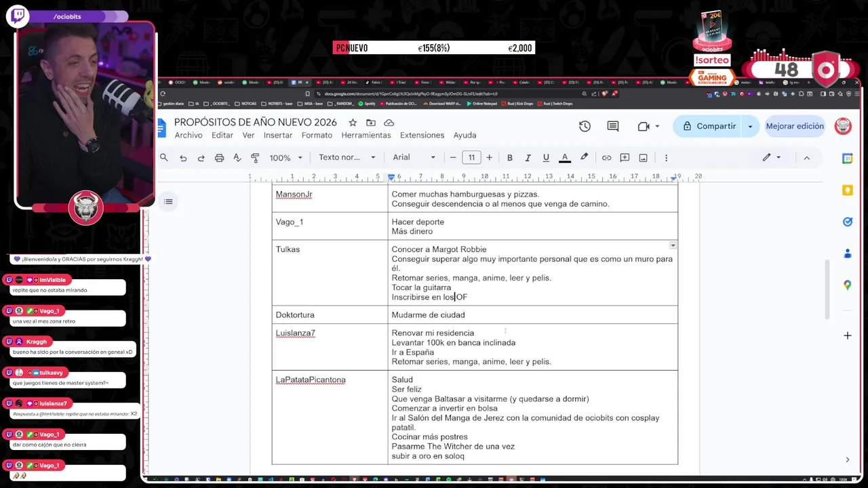Open the text color picker
The width and height of the screenshot is (868, 488).
pos(564,157)
